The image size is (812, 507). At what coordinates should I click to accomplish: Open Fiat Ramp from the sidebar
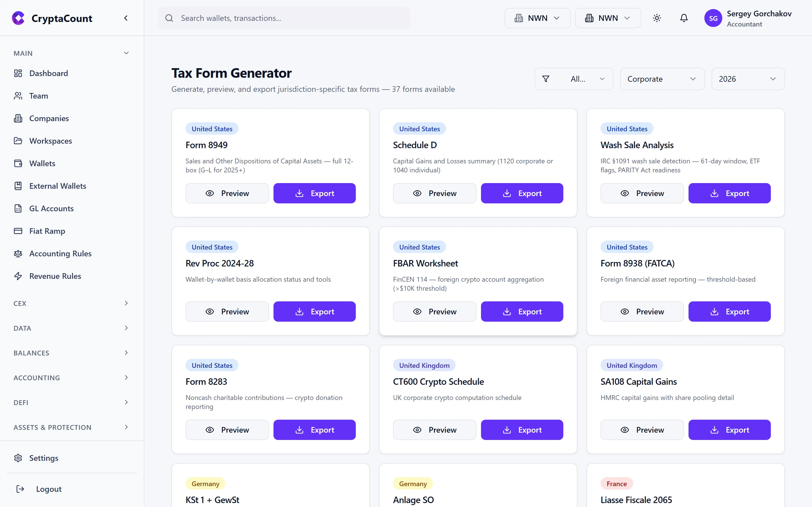point(47,231)
